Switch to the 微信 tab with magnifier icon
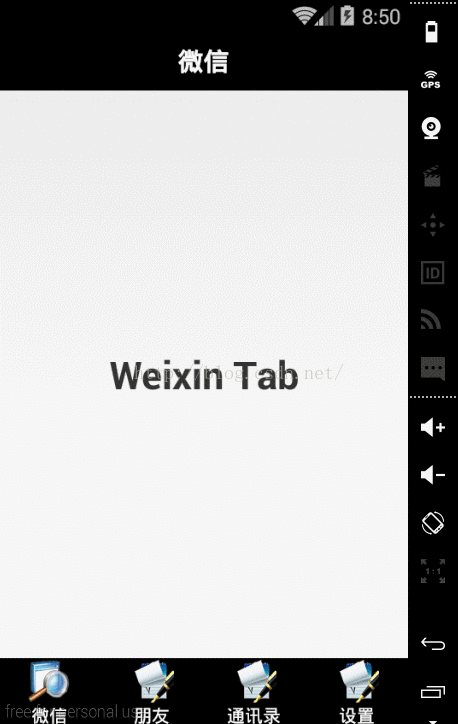 pyautogui.click(x=49, y=691)
